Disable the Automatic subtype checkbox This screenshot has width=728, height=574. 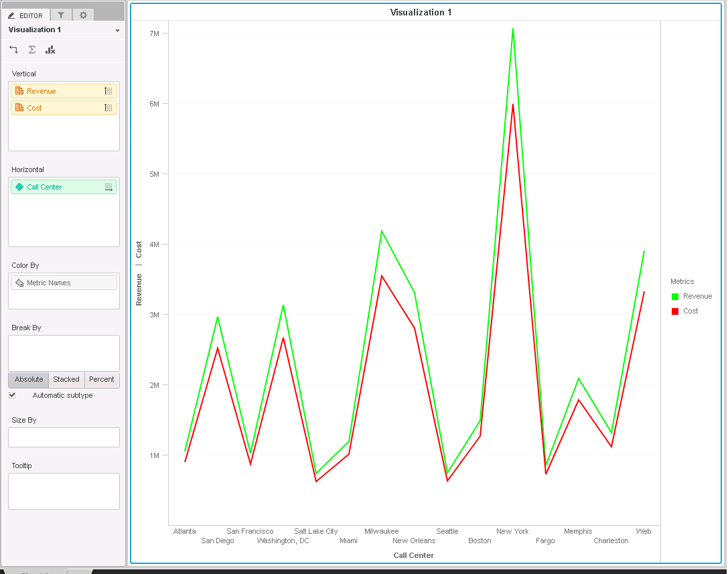coord(11,395)
